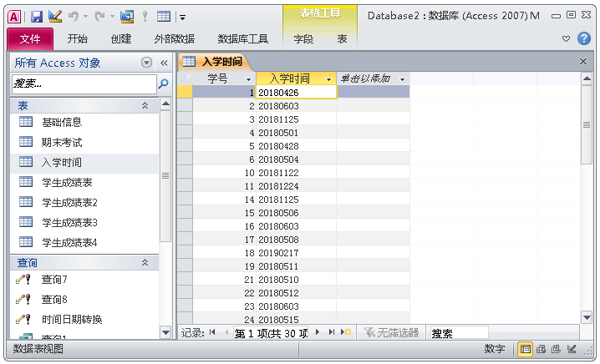Customize the Quick Access Toolbar dropdown
The width and height of the screenshot is (600, 364).
click(x=182, y=18)
